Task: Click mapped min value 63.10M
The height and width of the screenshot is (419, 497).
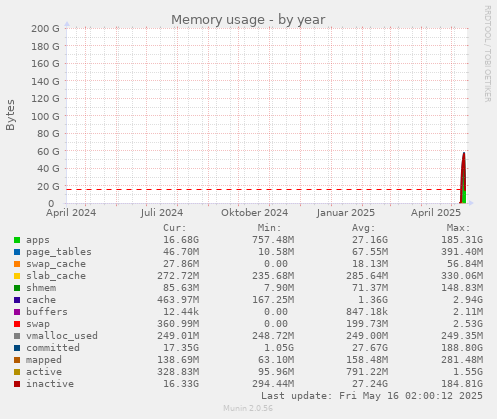Action: coord(276,360)
